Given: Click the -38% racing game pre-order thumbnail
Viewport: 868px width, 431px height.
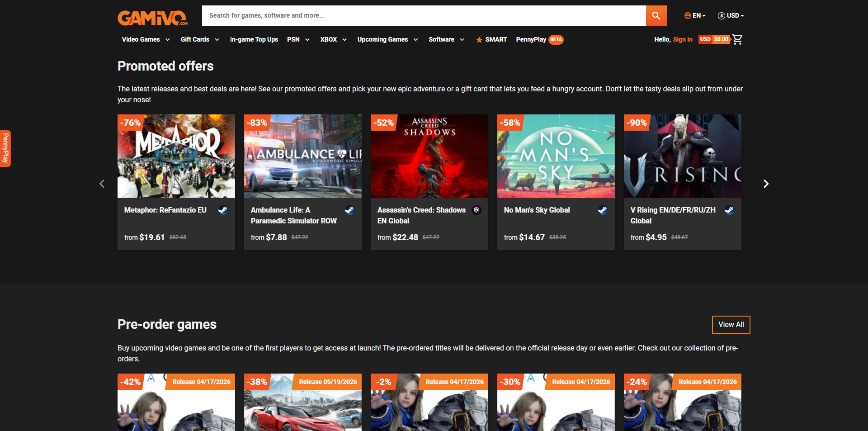Looking at the screenshot, I should click(303, 403).
